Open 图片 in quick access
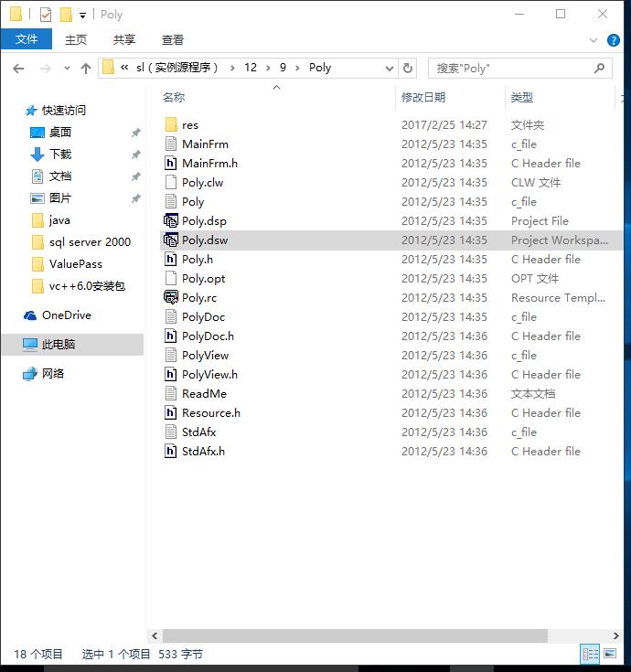The height and width of the screenshot is (672, 631). (x=50, y=198)
